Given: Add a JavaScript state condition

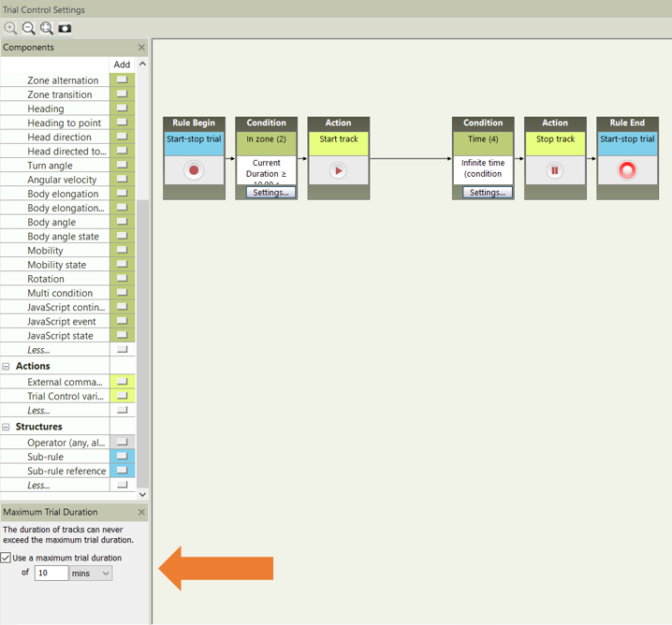Looking at the screenshot, I should (x=123, y=335).
